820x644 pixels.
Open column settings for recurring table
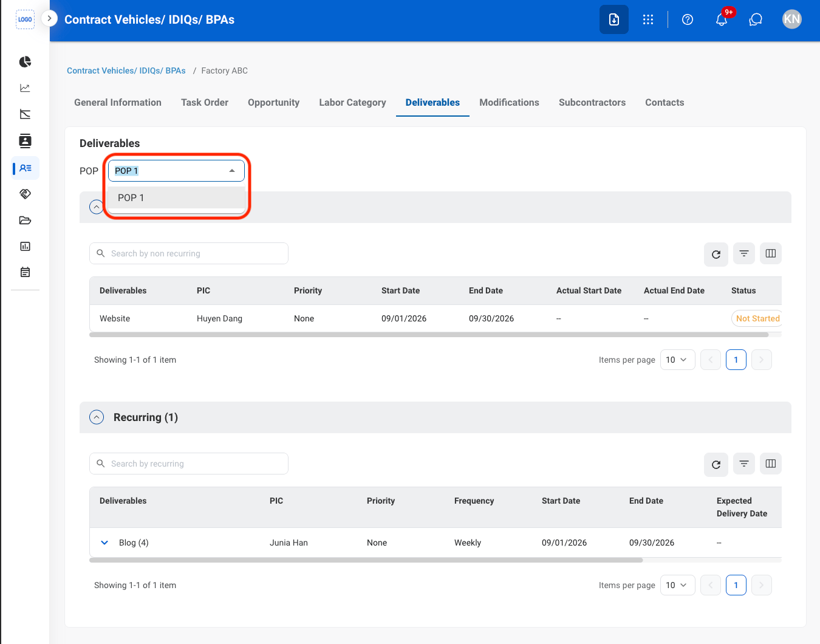(x=771, y=464)
